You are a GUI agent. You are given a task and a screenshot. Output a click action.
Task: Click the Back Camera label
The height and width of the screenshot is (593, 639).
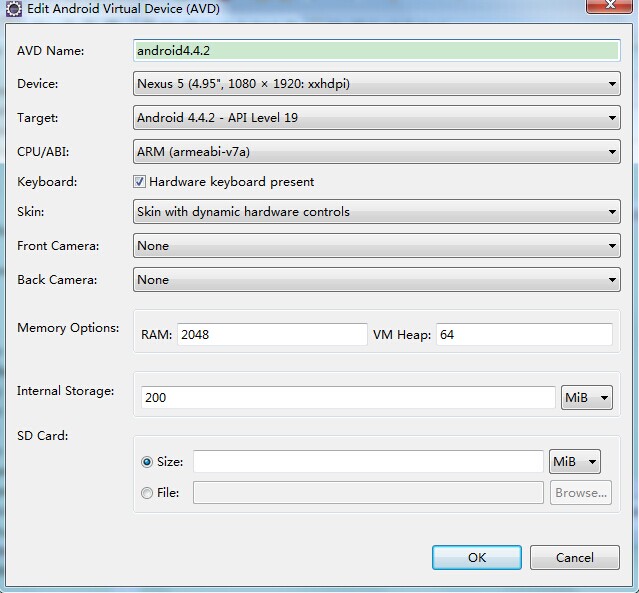coord(57,280)
